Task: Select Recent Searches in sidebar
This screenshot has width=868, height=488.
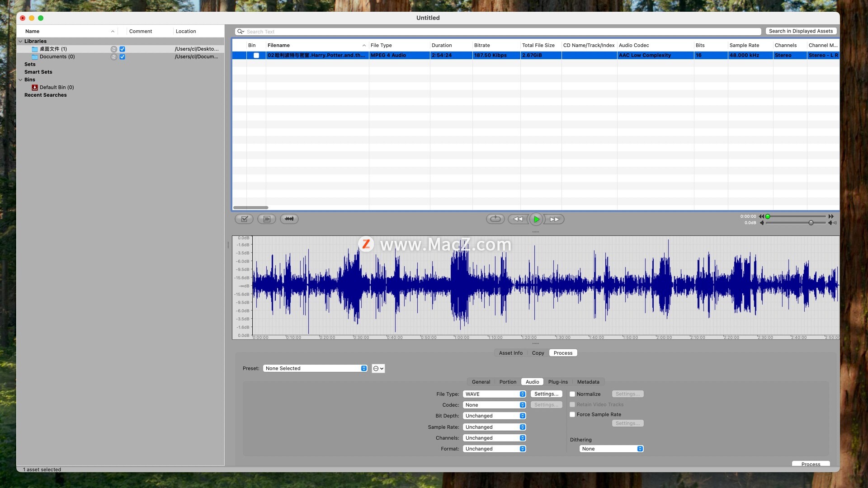Action: click(45, 95)
